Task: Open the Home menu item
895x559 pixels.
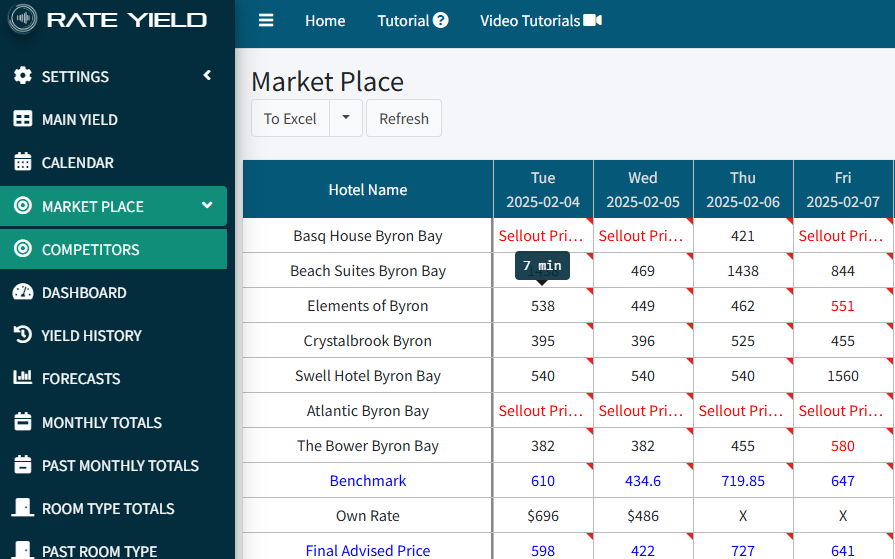Action: 325,21
